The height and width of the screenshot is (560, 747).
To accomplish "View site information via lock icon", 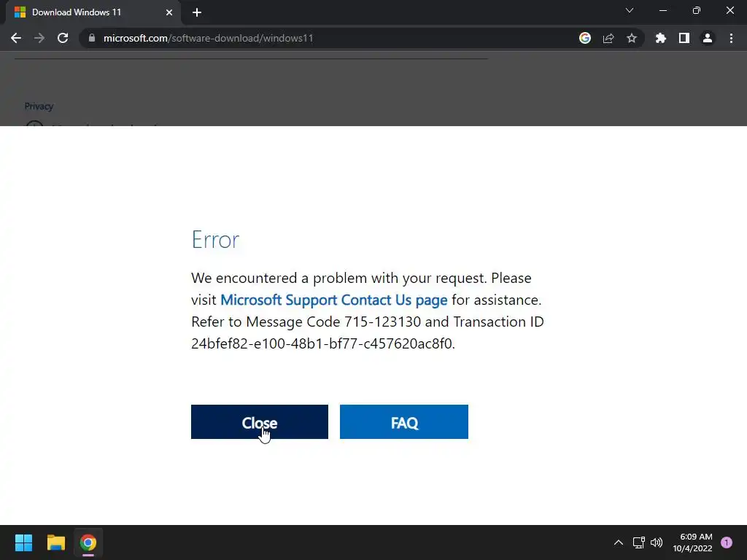I will coord(92,38).
